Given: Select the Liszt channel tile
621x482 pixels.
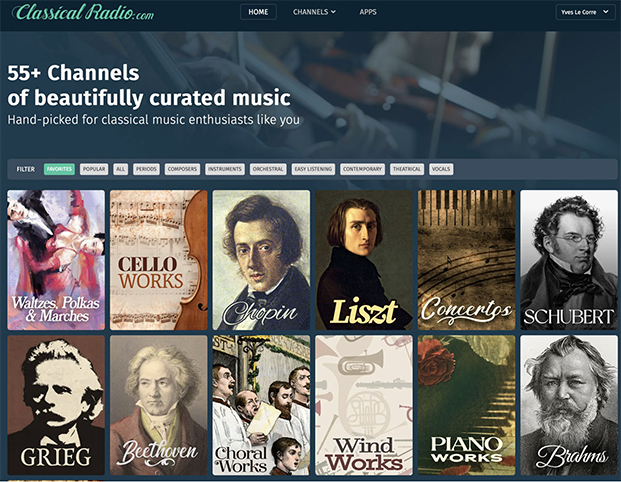Looking at the screenshot, I should pos(364,259).
